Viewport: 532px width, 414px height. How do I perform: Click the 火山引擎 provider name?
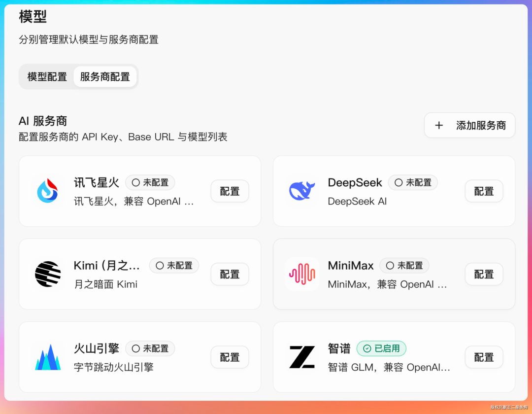(x=97, y=348)
